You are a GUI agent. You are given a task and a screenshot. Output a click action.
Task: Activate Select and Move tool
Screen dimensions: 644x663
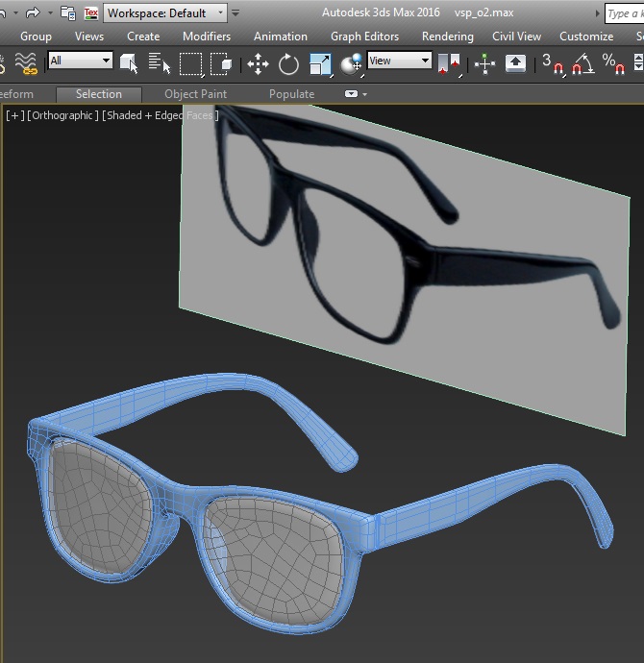click(x=258, y=63)
